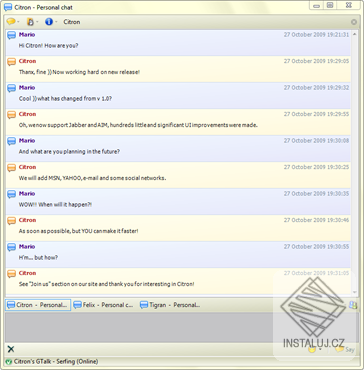
Task: Click the message text 'Hi Citron! How are you?'
Action: click(x=49, y=46)
